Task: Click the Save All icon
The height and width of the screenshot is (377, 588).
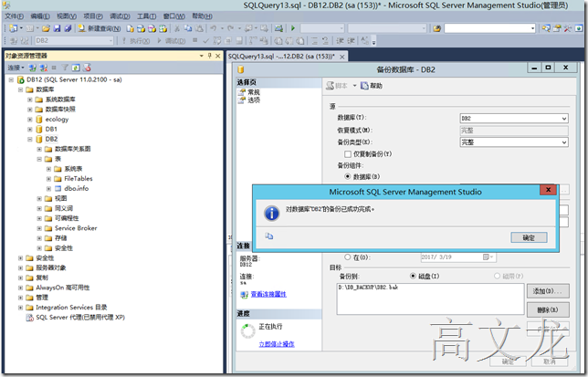Action: (x=68, y=28)
